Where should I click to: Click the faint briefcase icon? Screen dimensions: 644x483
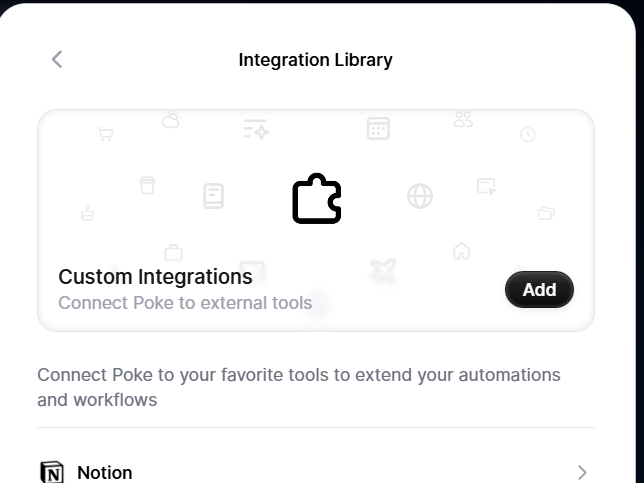174,252
